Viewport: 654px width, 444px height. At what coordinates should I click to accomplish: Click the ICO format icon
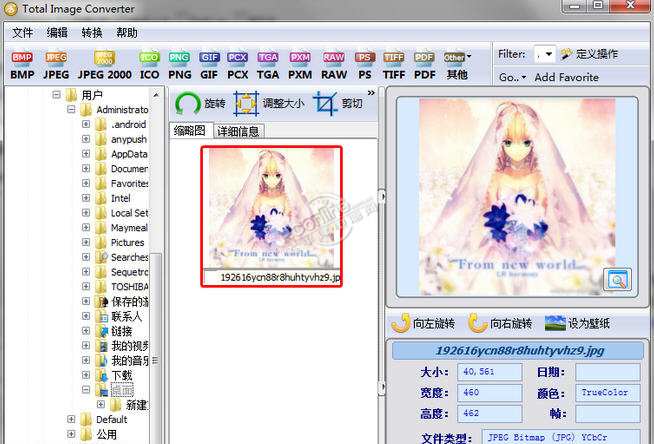click(149, 65)
